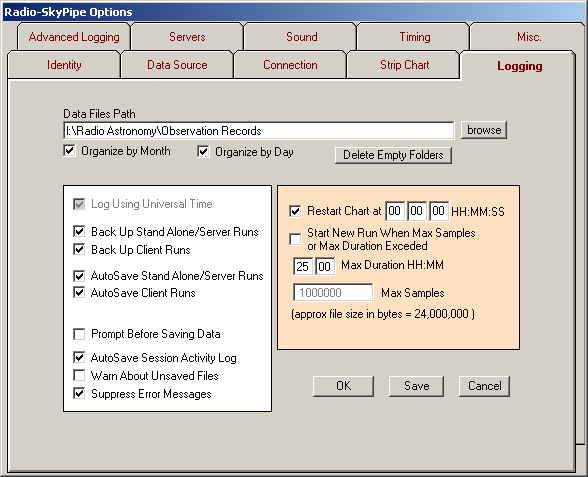Enable Warn About Unsaved Files
Viewport: 588px width, 477px height.
point(79,375)
